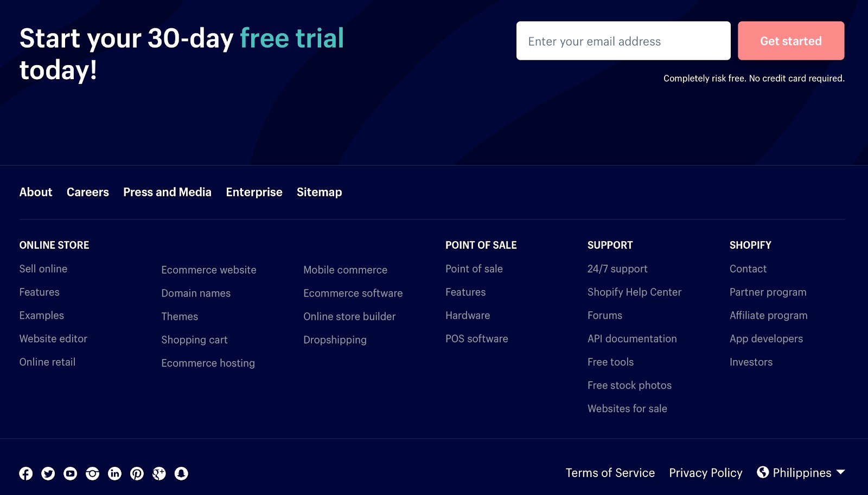Screen dimensions: 868x495
Task: Open the Sitemap link
Action: pyautogui.click(x=320, y=192)
